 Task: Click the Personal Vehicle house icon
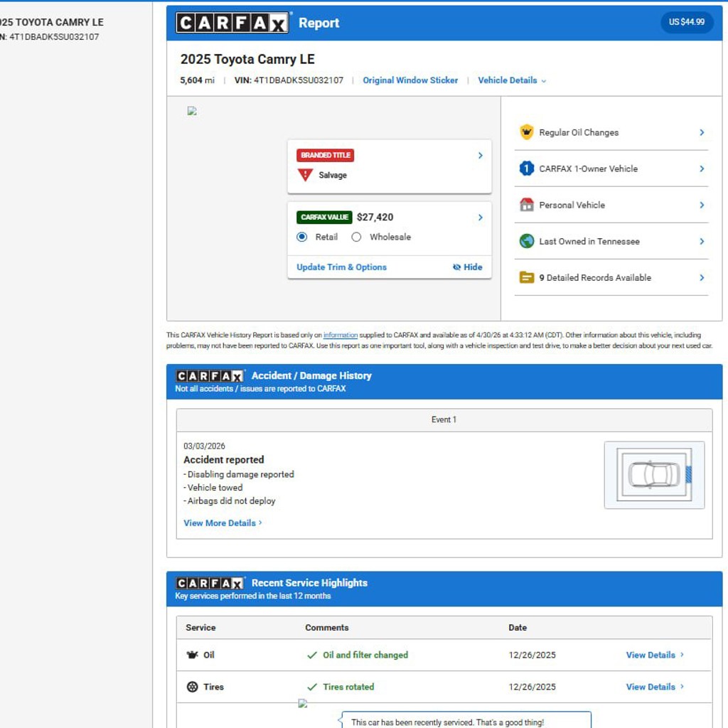tap(527, 205)
